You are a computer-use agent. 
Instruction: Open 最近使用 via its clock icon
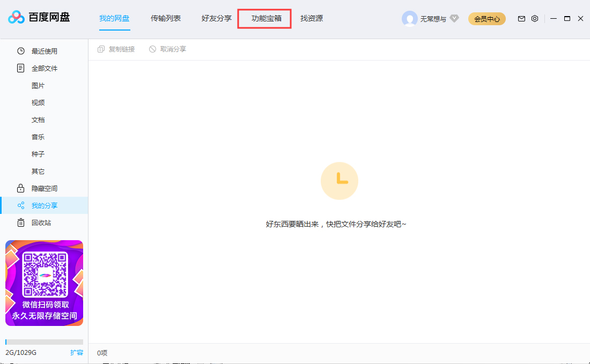coord(20,51)
